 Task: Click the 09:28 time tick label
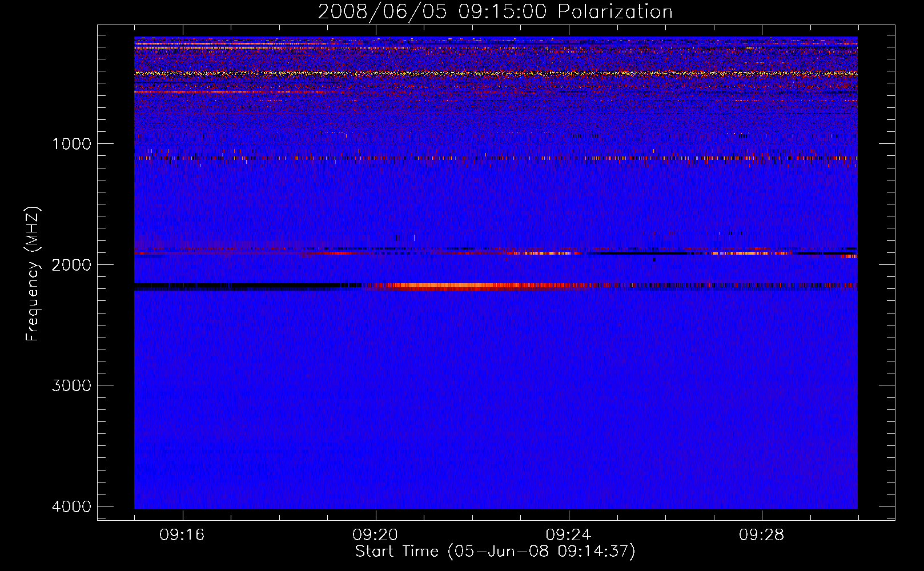(762, 535)
